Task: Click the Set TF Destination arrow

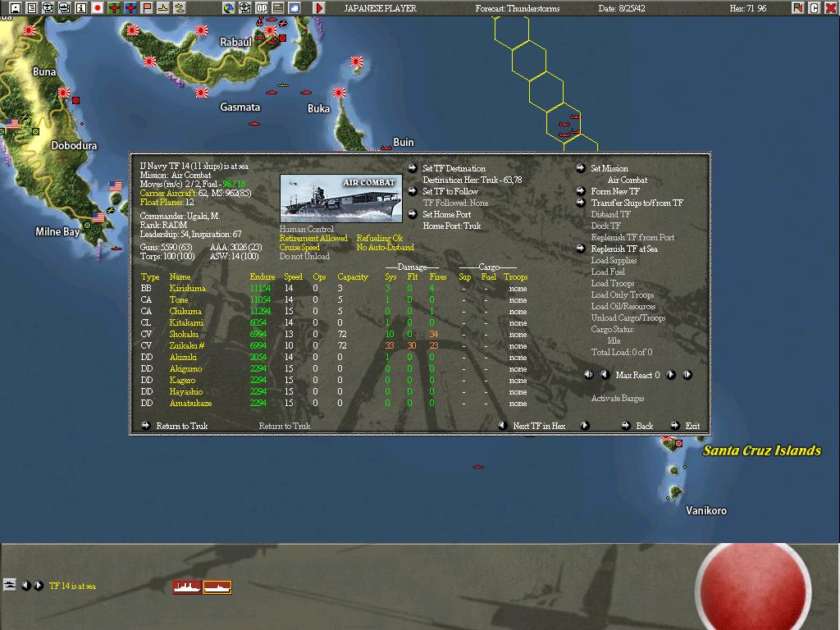Action: (x=413, y=168)
